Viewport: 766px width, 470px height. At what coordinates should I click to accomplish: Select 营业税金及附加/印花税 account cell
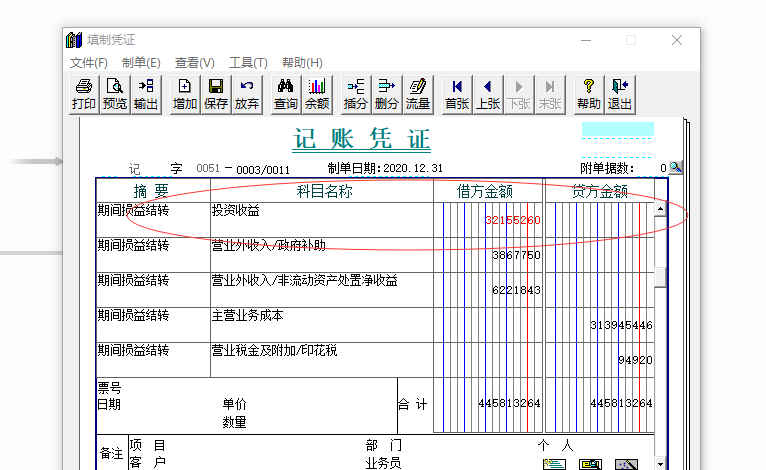pos(322,360)
